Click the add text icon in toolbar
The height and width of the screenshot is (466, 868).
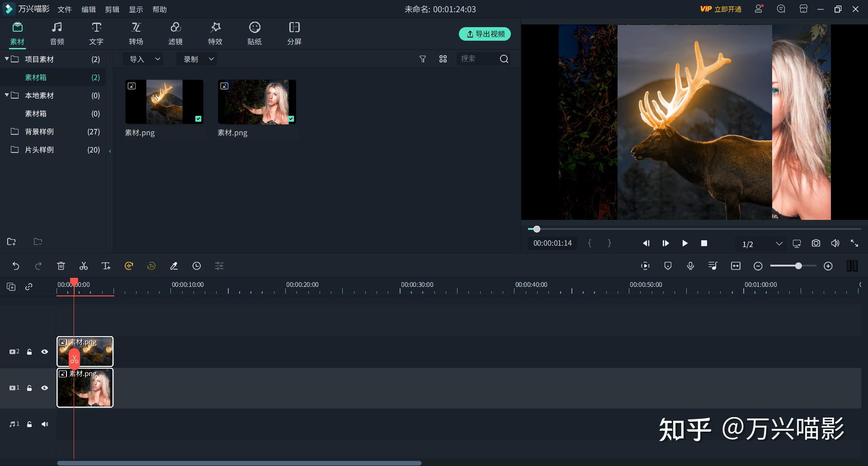point(106,266)
